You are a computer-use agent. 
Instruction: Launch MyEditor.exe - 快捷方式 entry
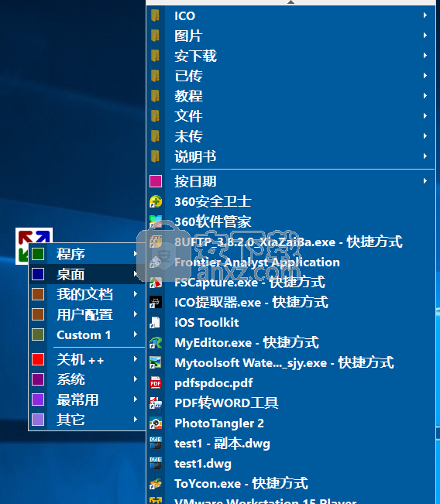coord(290,343)
